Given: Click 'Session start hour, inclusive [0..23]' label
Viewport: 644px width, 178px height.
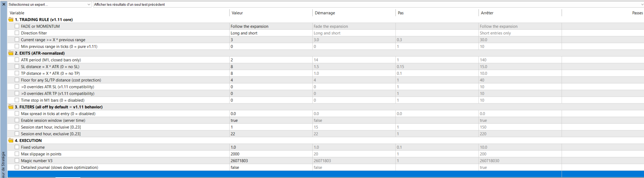Looking at the screenshot, I should pos(51,127).
